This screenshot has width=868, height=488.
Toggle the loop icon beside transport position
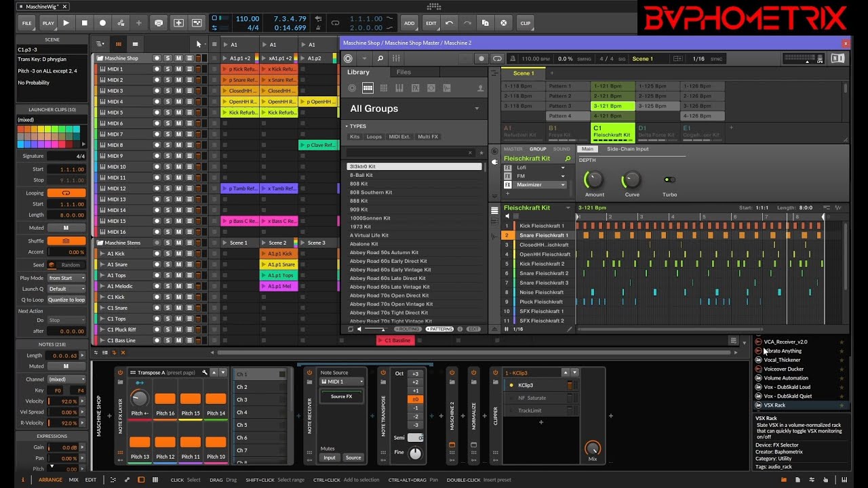[x=334, y=22]
